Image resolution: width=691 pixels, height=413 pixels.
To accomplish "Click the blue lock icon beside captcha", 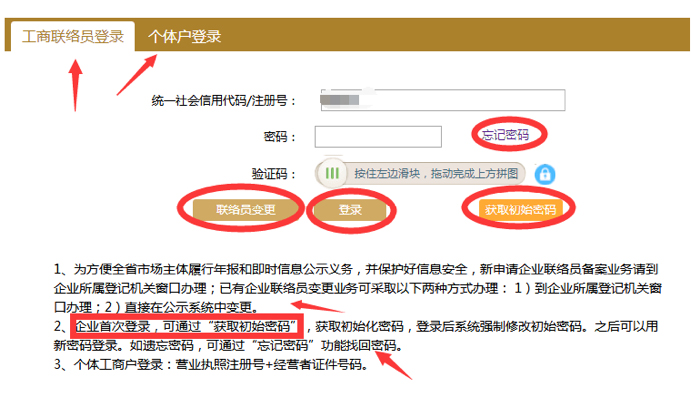I will tap(544, 173).
